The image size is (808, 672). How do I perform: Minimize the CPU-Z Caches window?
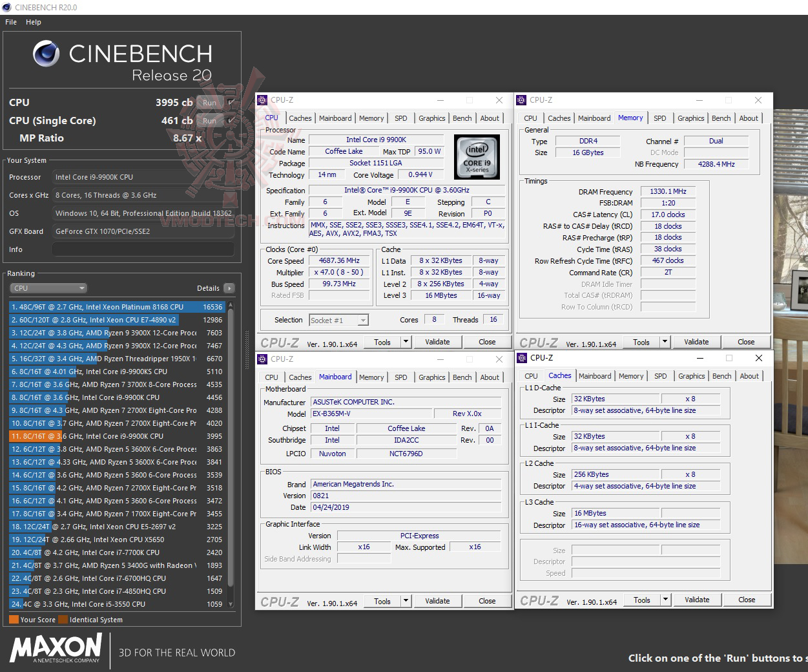coord(699,358)
